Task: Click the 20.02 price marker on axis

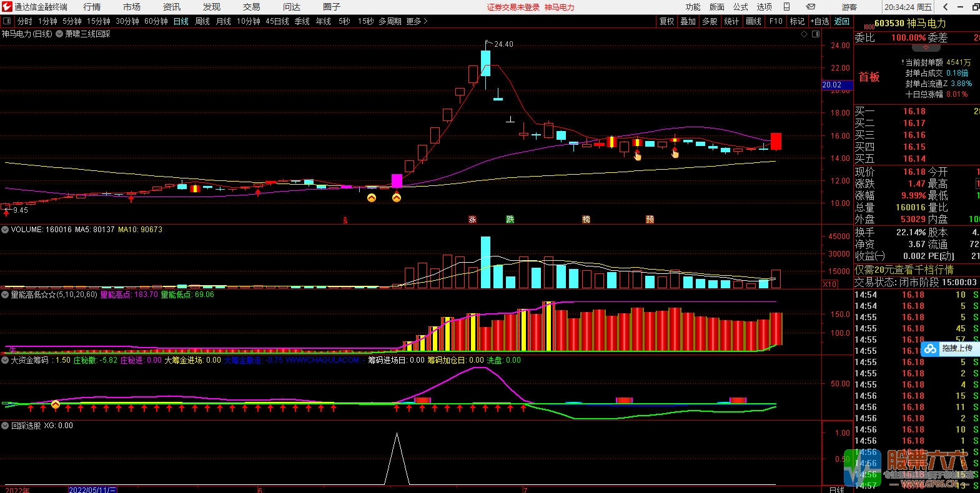Action: [832, 85]
